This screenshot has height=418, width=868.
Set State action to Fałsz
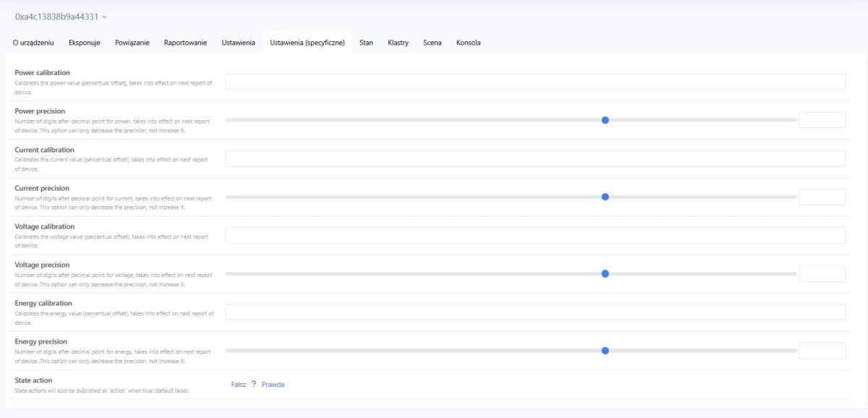tap(239, 385)
